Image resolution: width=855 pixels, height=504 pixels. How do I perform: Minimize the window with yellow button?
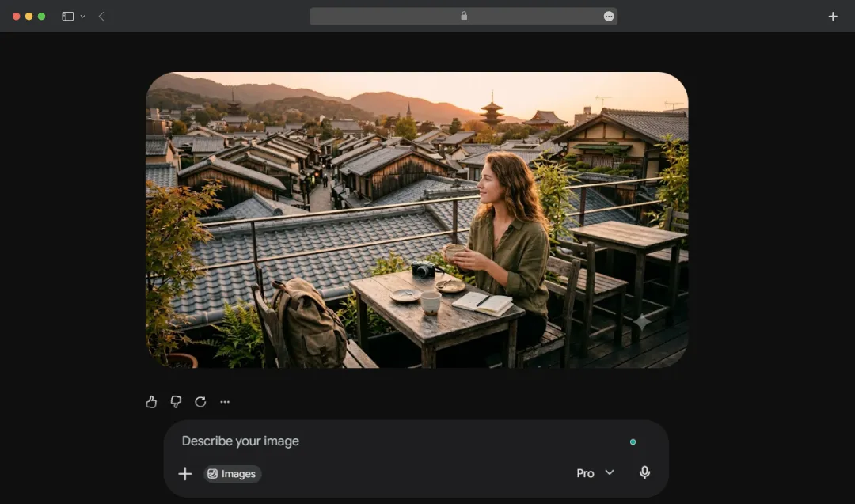coord(29,17)
